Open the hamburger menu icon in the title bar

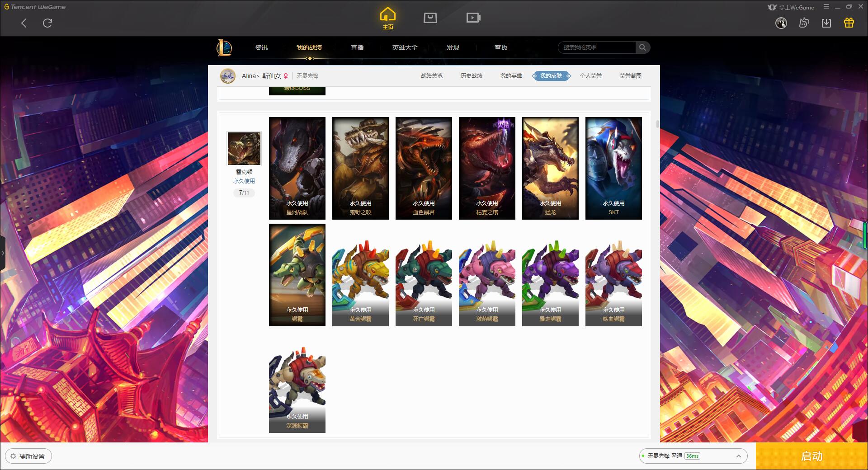click(826, 7)
